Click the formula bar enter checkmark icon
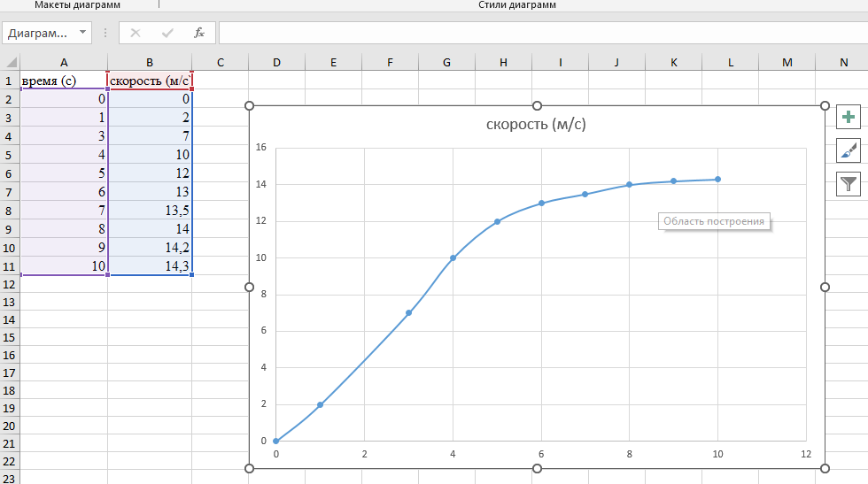Screen dimensions: 868x484 (167, 33)
